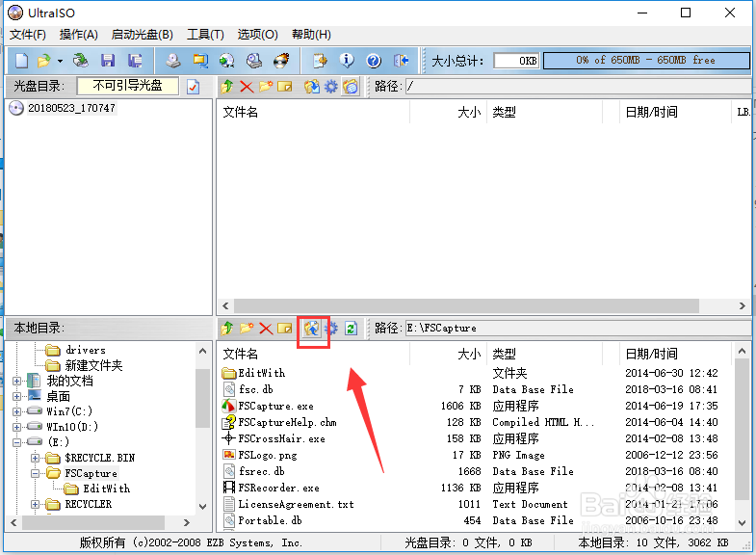Click gear icon in local toolbar
Screen dimensions: 756x555
point(331,329)
